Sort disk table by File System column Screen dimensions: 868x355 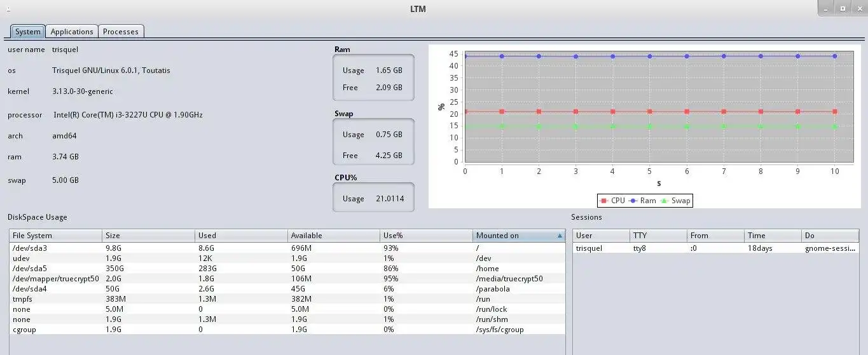click(x=56, y=236)
